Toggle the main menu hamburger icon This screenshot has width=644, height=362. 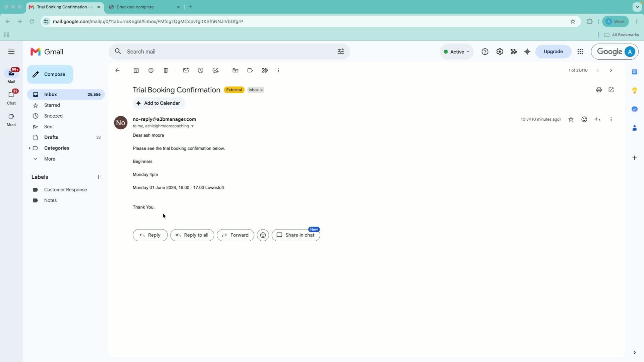point(11,52)
